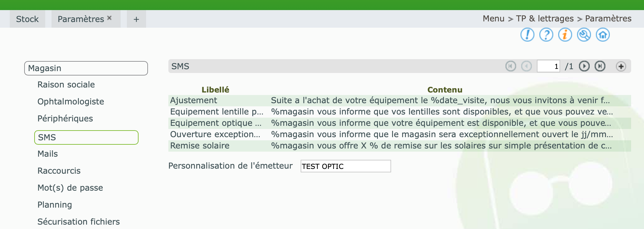Go to first SMS page
644x229 pixels.
[511, 66]
